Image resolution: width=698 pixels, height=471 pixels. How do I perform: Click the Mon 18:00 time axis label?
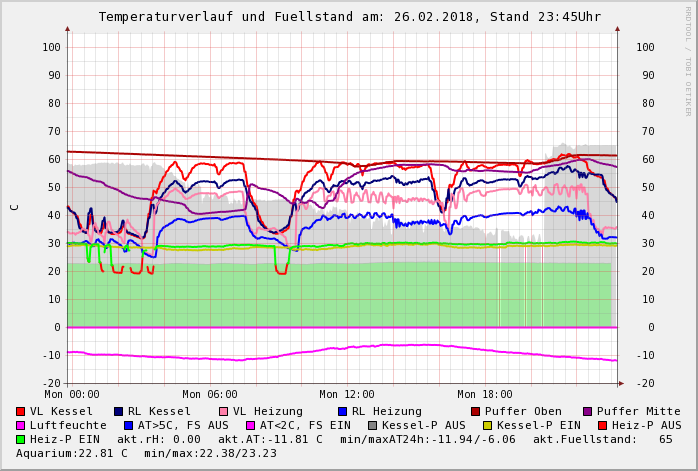484,394
